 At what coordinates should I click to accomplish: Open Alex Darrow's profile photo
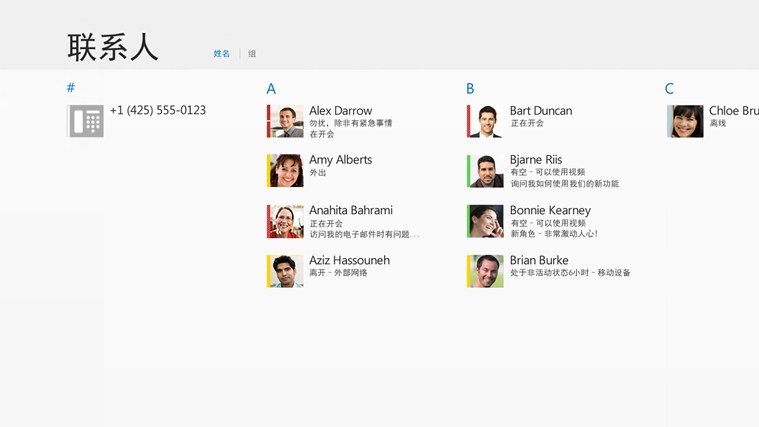point(287,121)
